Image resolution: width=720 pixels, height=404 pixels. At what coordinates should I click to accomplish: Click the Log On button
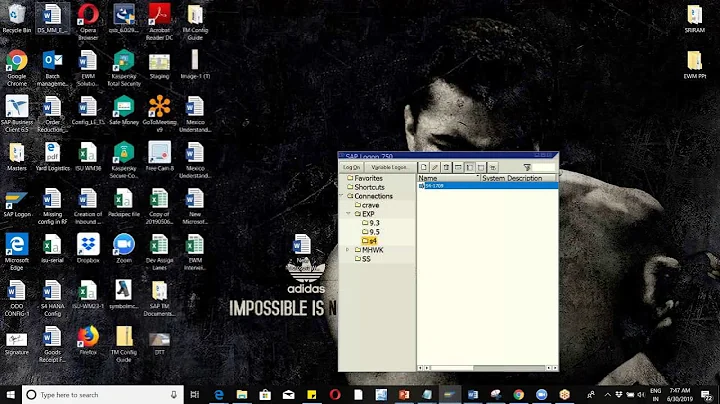coord(351,168)
